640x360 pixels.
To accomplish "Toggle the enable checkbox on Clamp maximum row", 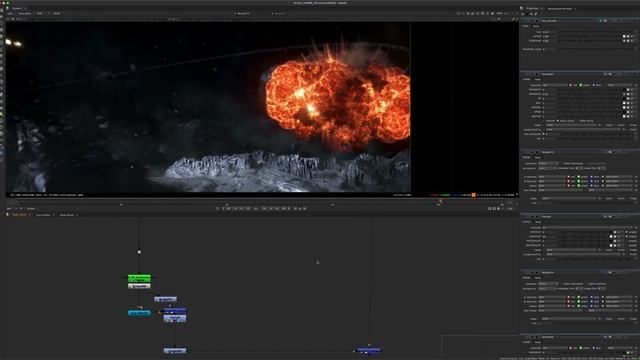I will [627, 236].
